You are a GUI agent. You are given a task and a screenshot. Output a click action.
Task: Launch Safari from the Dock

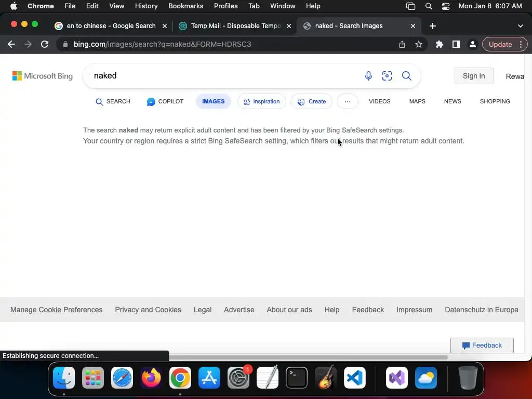(122, 378)
